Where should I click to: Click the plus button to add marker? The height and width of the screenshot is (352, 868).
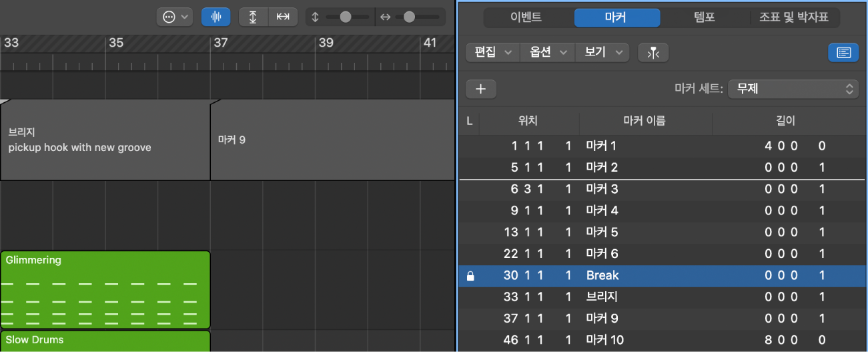(x=481, y=89)
